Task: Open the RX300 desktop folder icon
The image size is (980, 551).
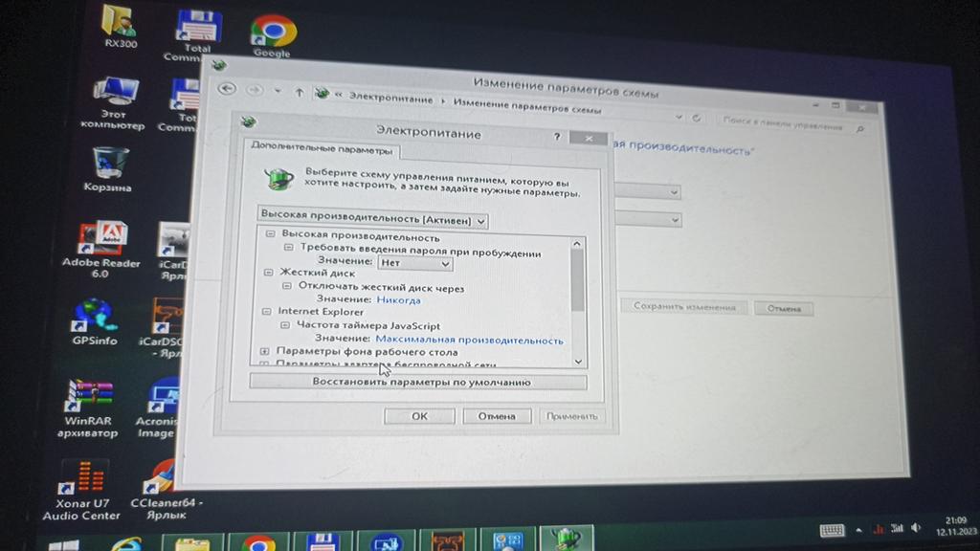Action: [120, 26]
